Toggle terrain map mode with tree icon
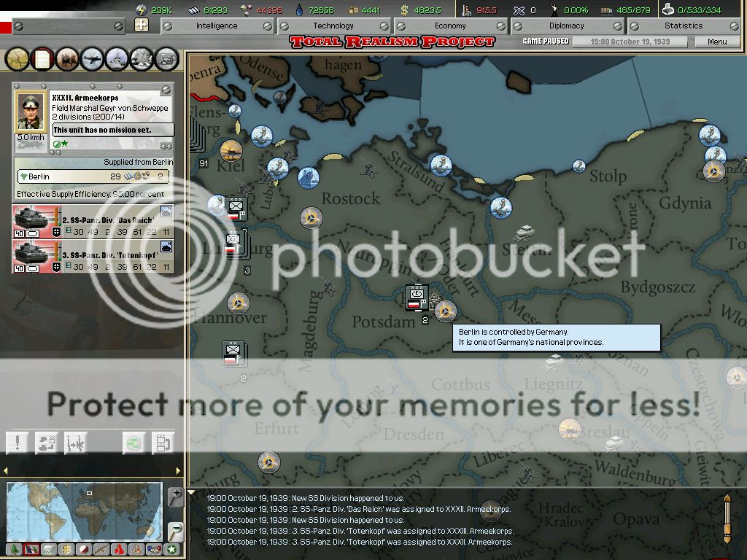 14,549
